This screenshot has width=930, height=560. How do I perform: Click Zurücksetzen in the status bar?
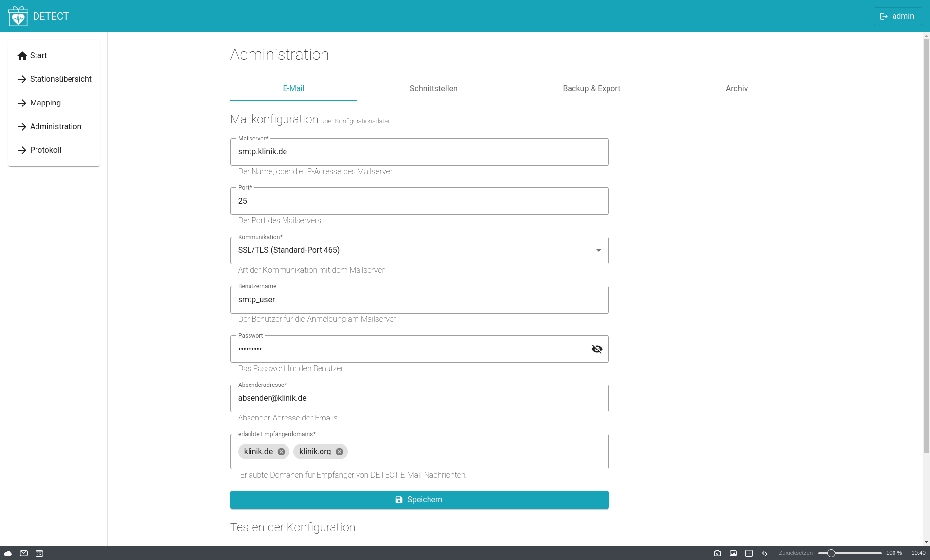tap(796, 553)
